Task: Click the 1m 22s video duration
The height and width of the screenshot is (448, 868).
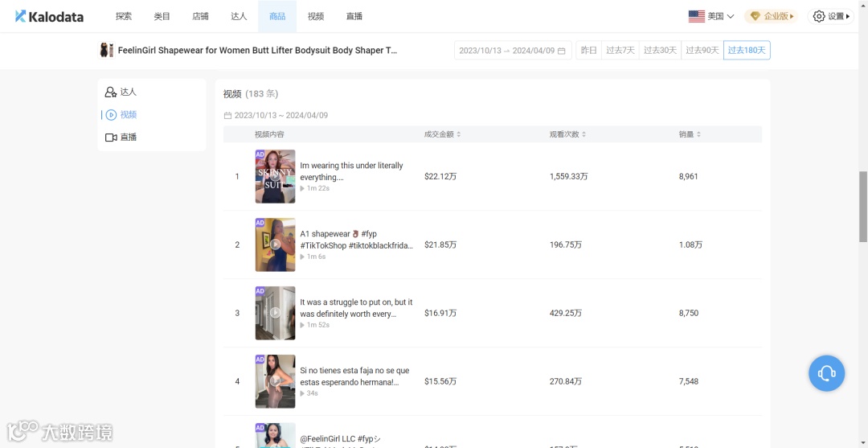Action: tap(315, 188)
